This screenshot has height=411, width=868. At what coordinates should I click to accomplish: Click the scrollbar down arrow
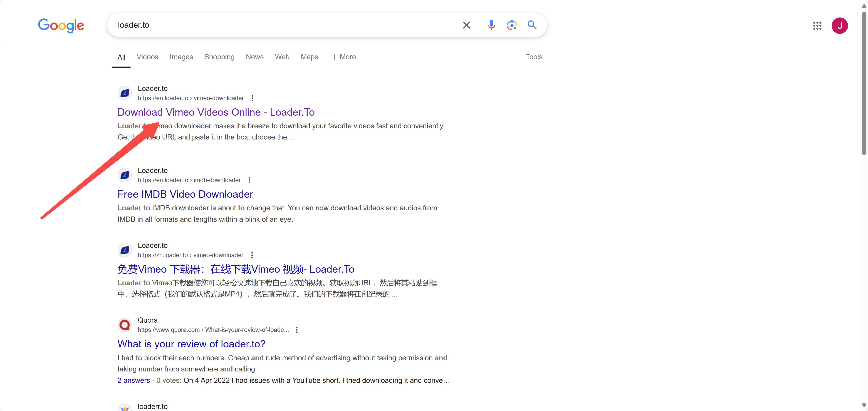point(864,405)
